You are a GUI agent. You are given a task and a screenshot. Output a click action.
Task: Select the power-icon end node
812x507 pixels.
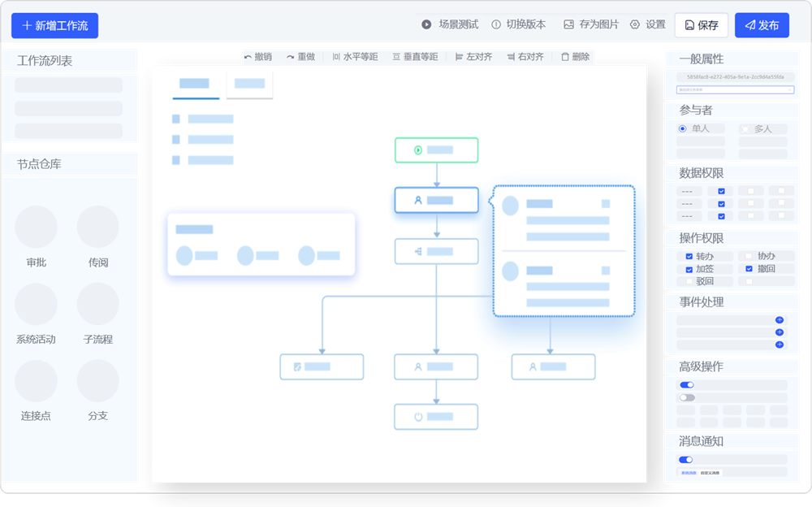click(436, 417)
